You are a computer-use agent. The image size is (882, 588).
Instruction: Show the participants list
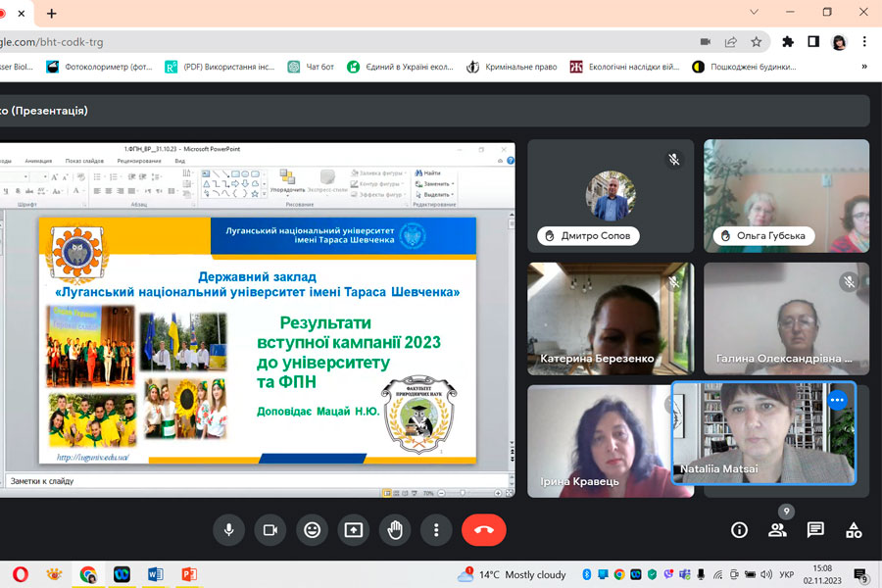tap(777, 530)
